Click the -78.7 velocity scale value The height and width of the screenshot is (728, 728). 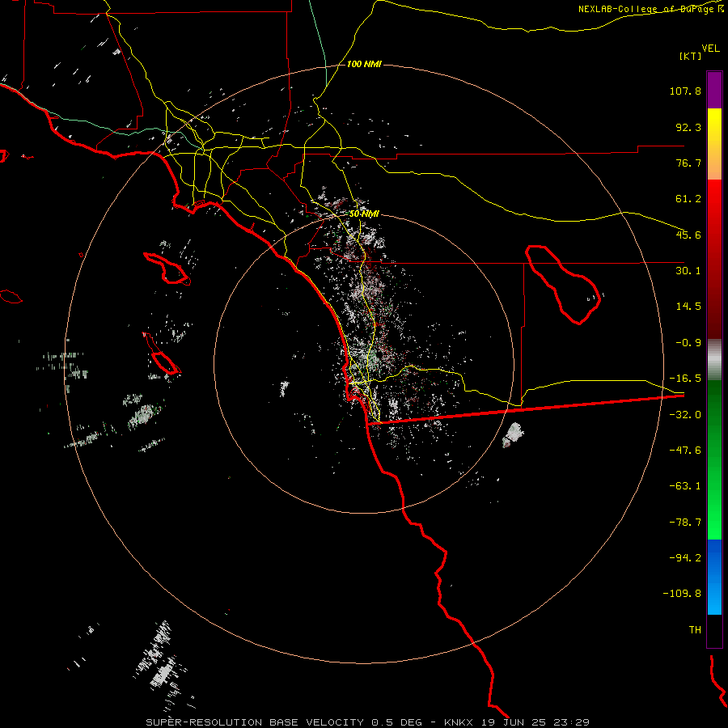[685, 523]
